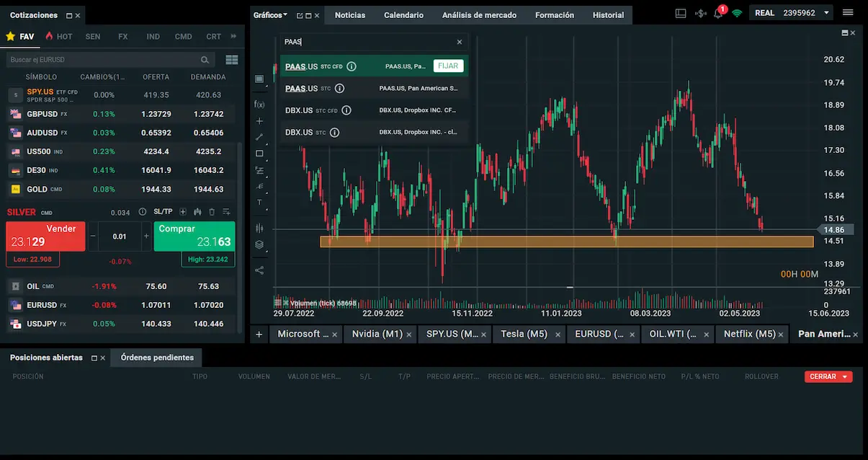This screenshot has height=460, width=868.
Task: Click the FIJAR button for PAAS.US
Action: click(448, 66)
